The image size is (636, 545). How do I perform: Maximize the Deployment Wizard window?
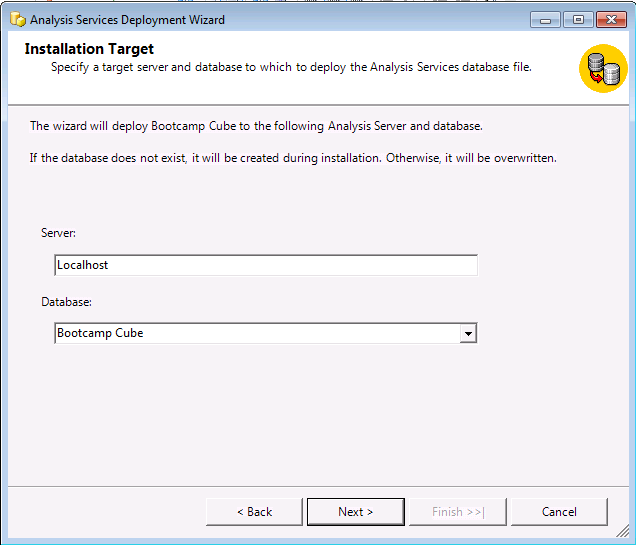(577, 19)
